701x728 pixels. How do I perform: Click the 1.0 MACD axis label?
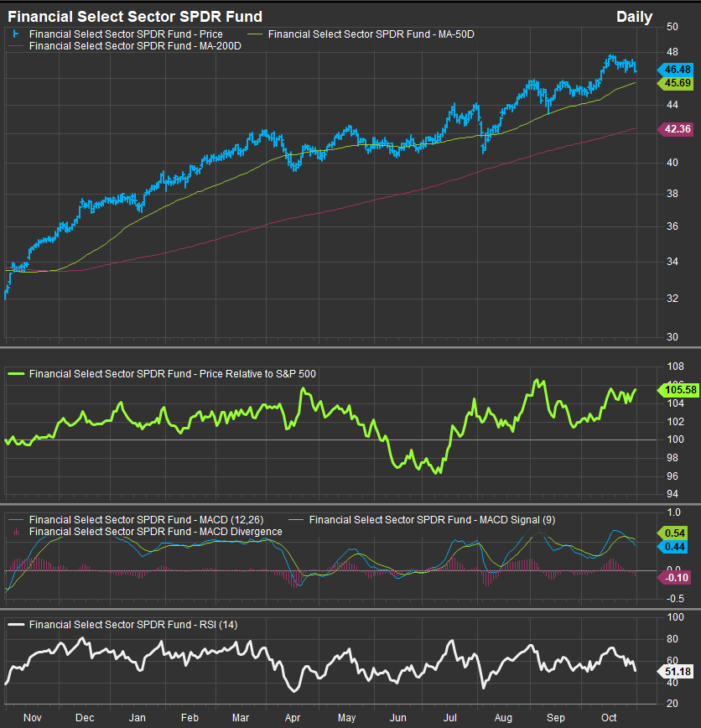click(673, 512)
